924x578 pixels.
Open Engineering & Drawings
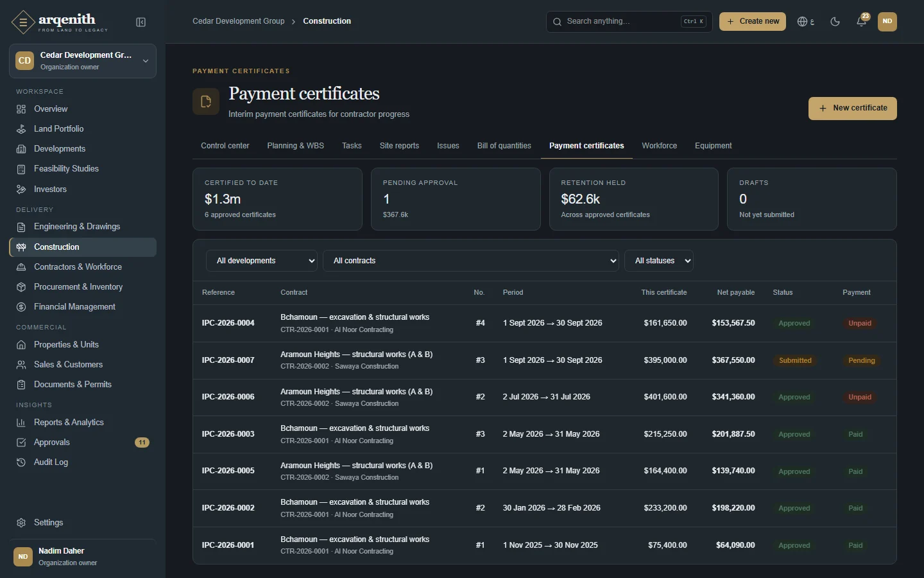83,227
